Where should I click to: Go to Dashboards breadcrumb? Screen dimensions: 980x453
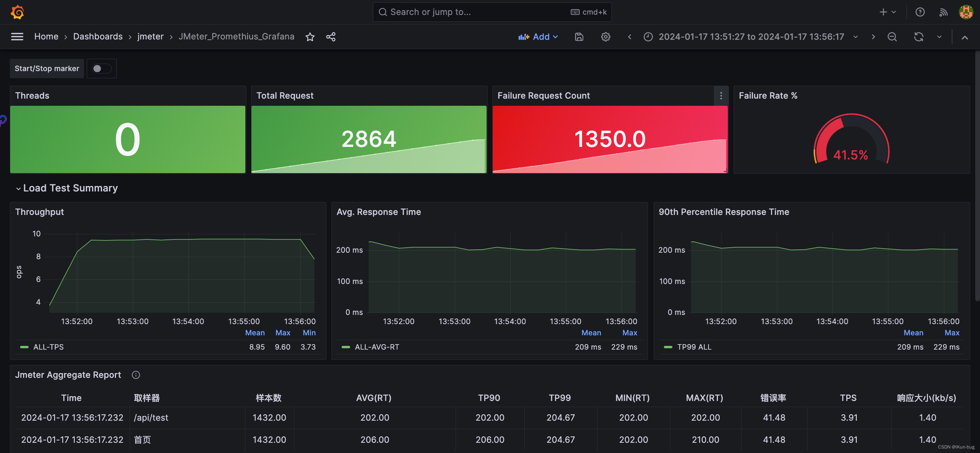tap(98, 36)
